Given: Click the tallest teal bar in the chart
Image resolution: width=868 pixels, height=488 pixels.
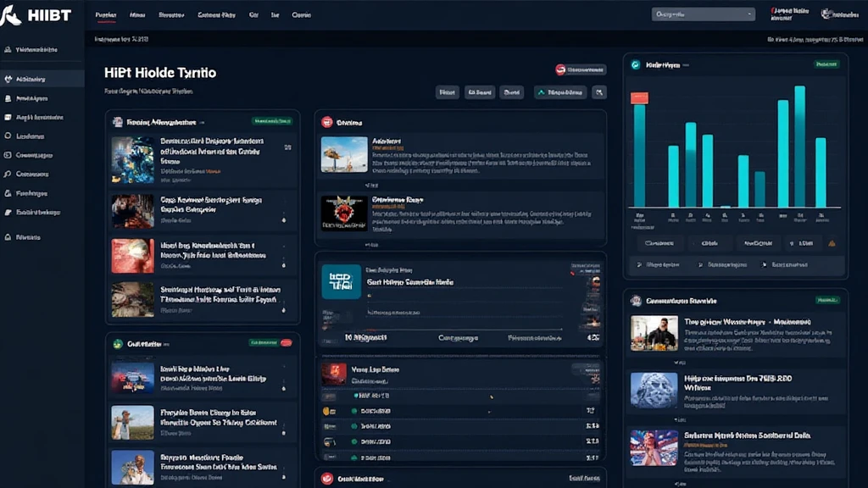Looking at the screenshot, I should 798,147.
